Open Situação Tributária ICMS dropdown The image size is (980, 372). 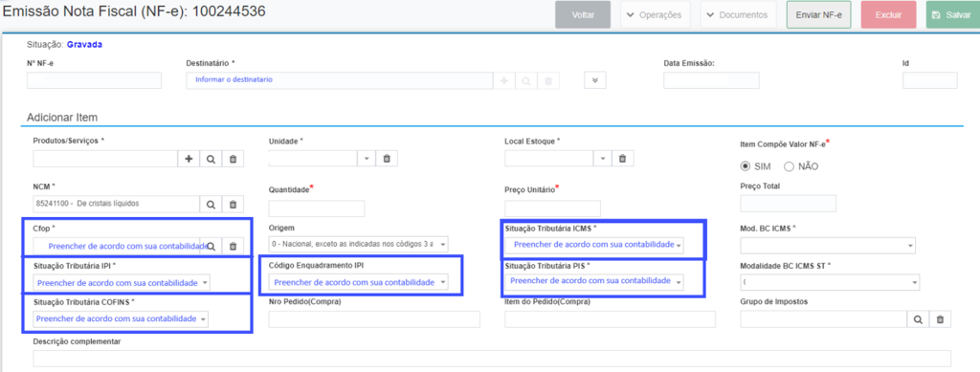594,246
